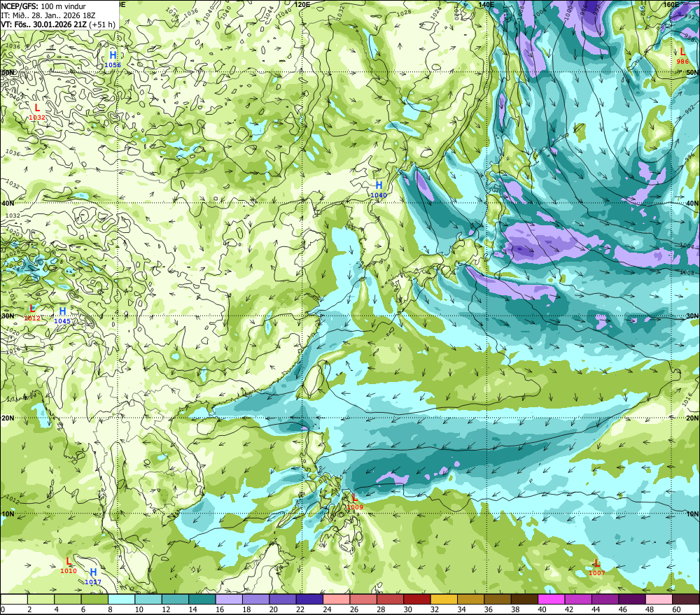Pick the 40–42 magenta legend swatch
This screenshot has width=700, height=615.
pyautogui.click(x=552, y=599)
